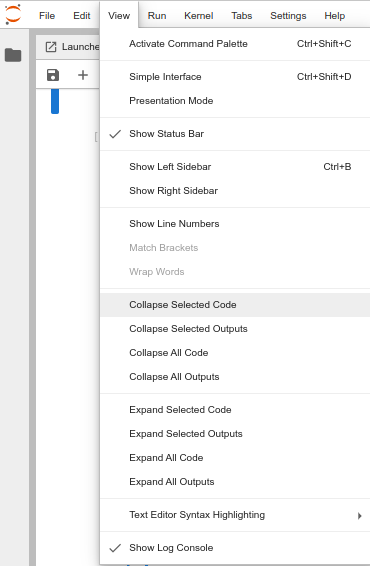Open the Help menu
The width and height of the screenshot is (370, 566).
335,16
